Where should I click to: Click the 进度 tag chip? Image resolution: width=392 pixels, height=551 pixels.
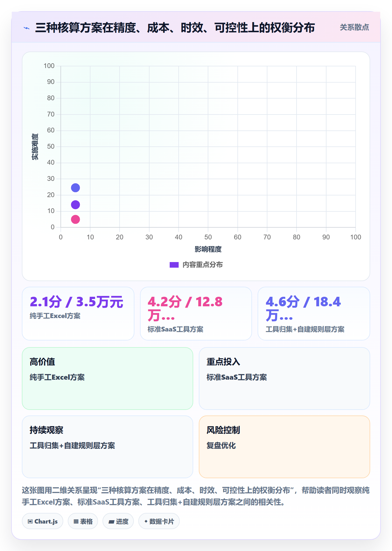pyautogui.click(x=118, y=521)
